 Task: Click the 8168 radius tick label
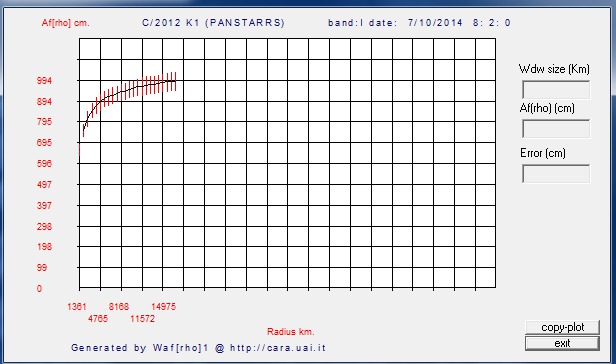[x=119, y=307]
